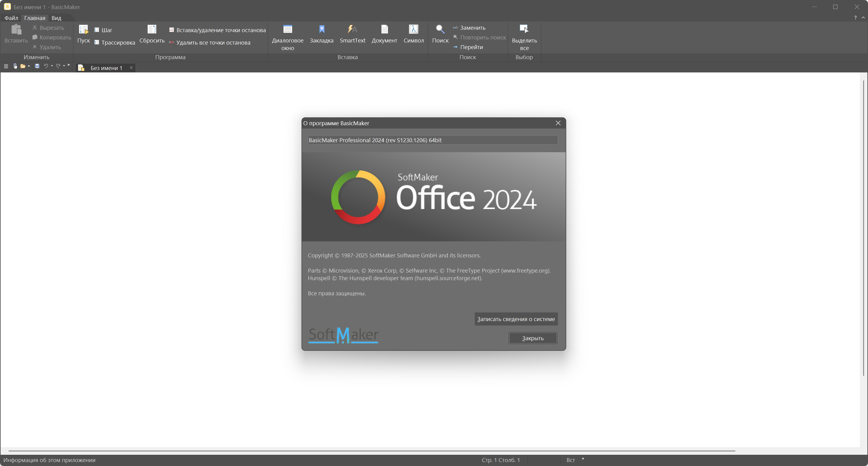Click Записать сведения о системе button
The height and width of the screenshot is (466, 868).
[516, 319]
